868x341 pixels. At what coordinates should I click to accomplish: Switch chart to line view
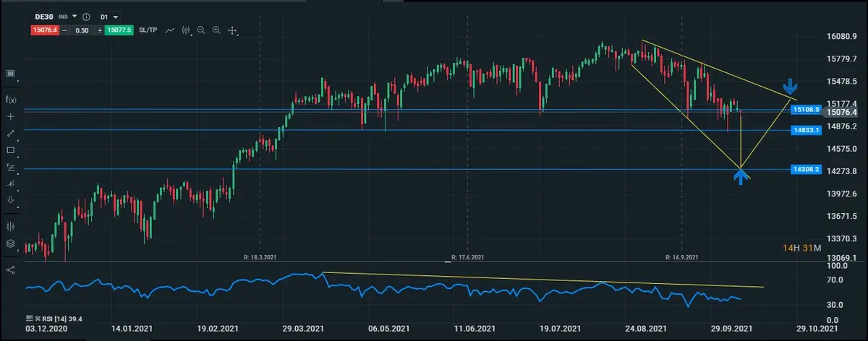tap(170, 30)
